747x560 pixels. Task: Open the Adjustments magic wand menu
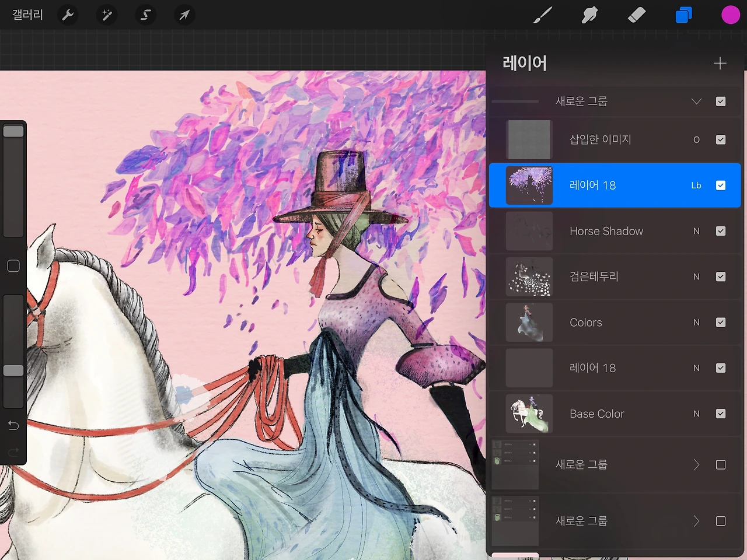(x=107, y=15)
